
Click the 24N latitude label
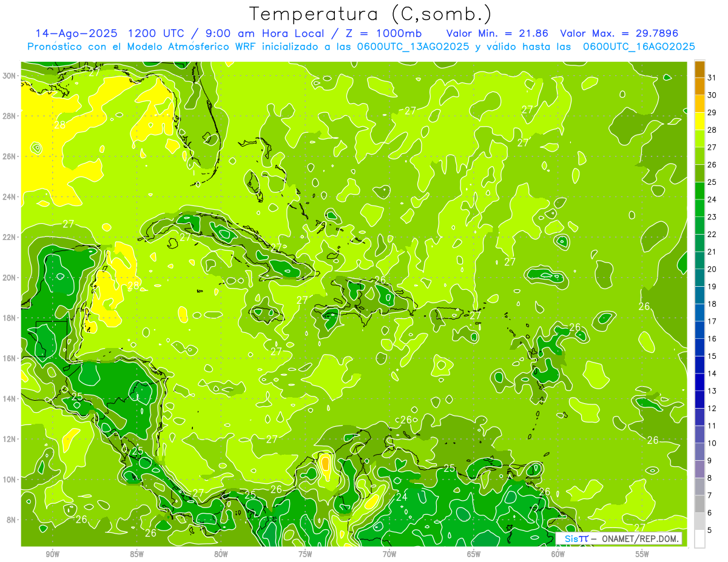9,196
